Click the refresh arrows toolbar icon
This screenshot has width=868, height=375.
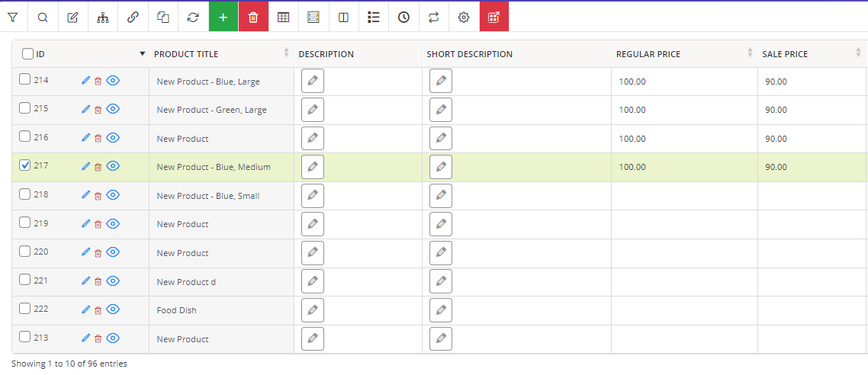coord(193,17)
